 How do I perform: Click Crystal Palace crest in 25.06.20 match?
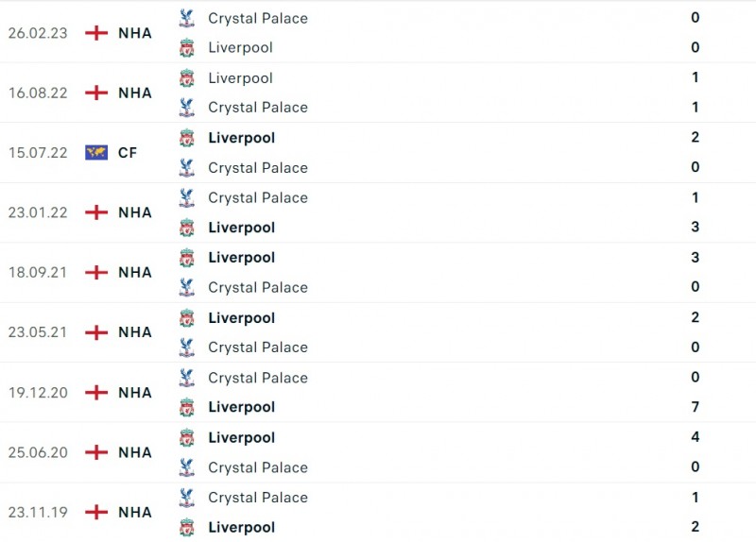click(187, 467)
